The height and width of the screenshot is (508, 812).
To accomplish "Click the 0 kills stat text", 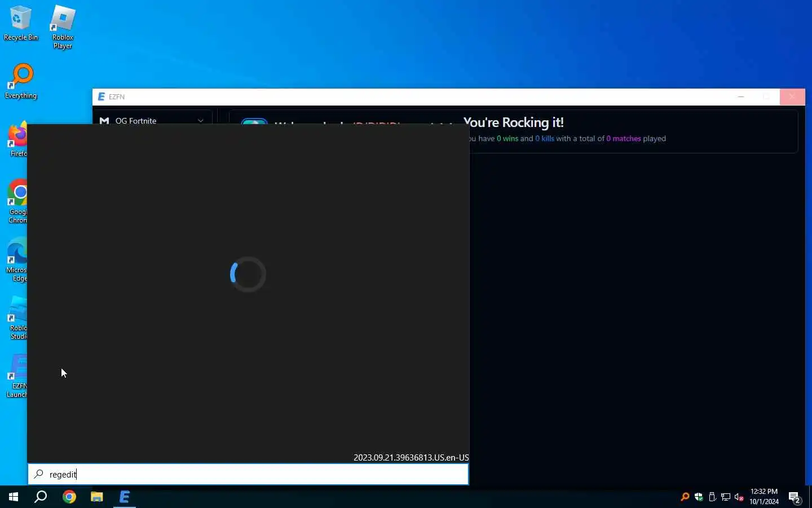I will (545, 138).
